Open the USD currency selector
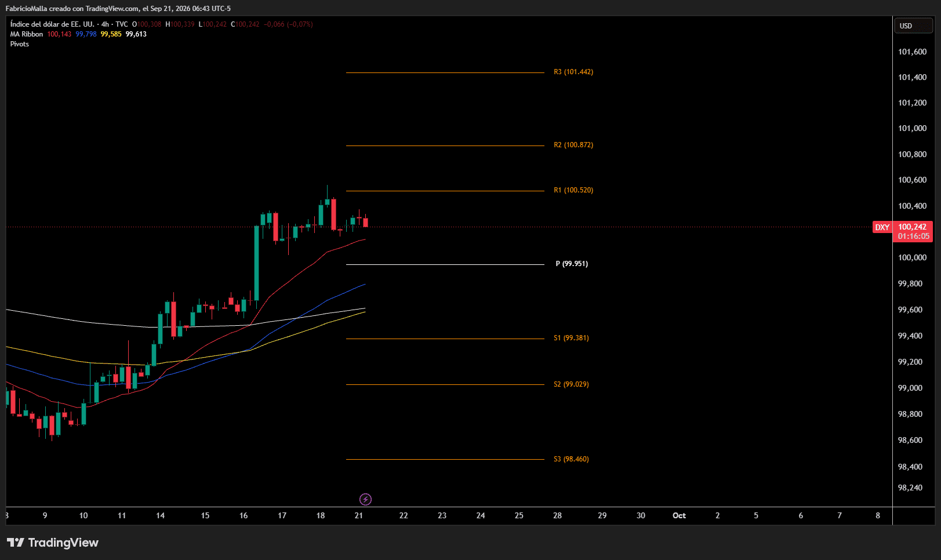This screenshot has height=560, width=941. (913, 26)
